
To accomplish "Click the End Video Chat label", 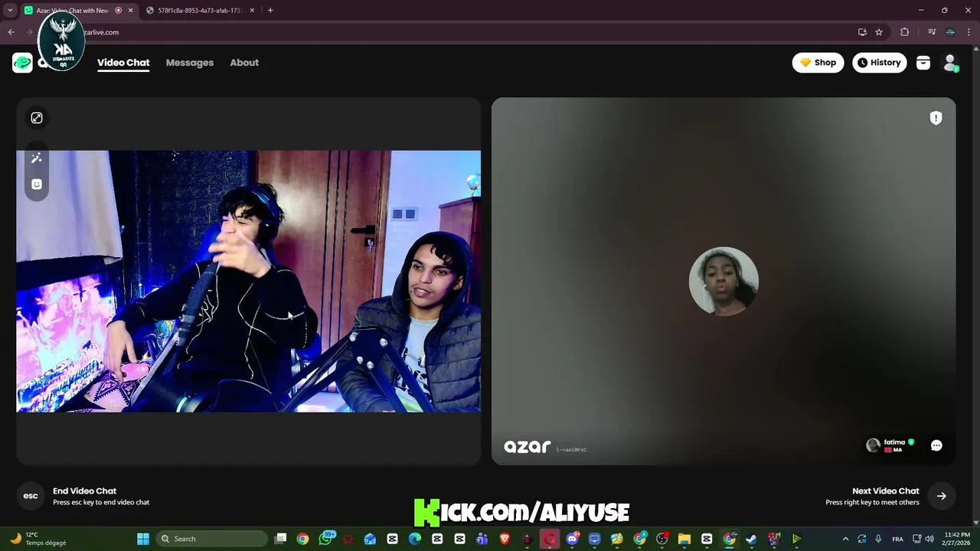I will pyautogui.click(x=84, y=491).
